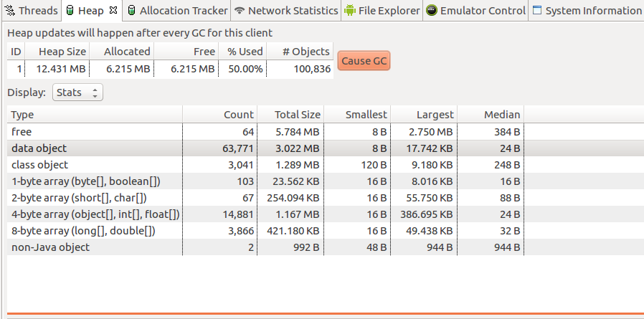The width and height of the screenshot is (644, 319).
Task: Select the Heap tab label
Action: (91, 11)
